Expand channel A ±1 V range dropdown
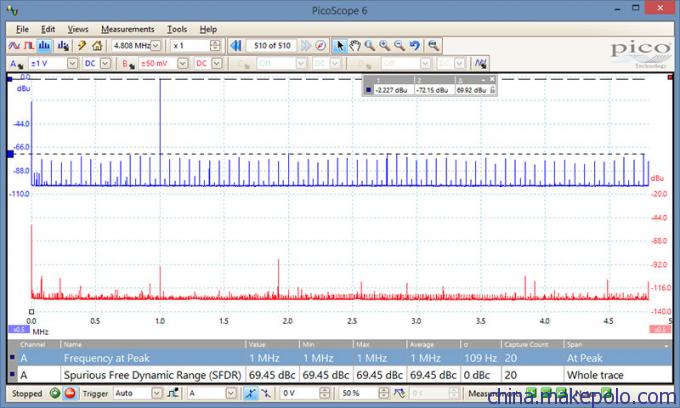 (73, 64)
